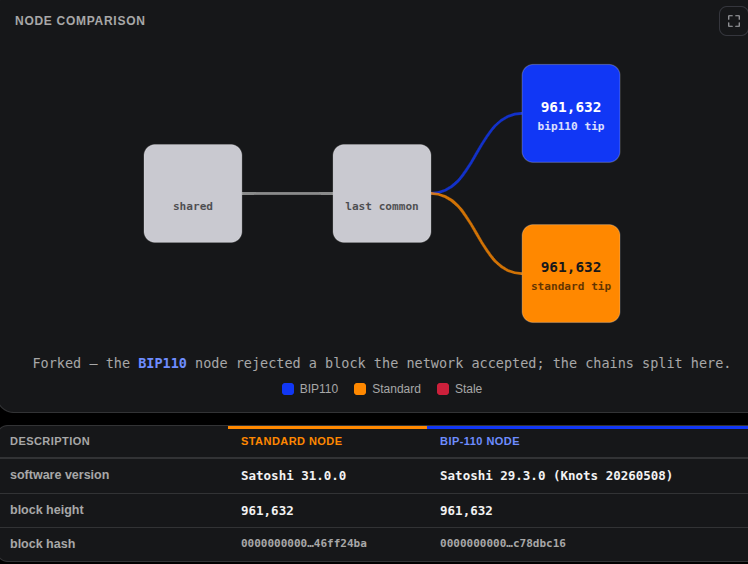Click the 'Forked' status message text

pos(381,363)
